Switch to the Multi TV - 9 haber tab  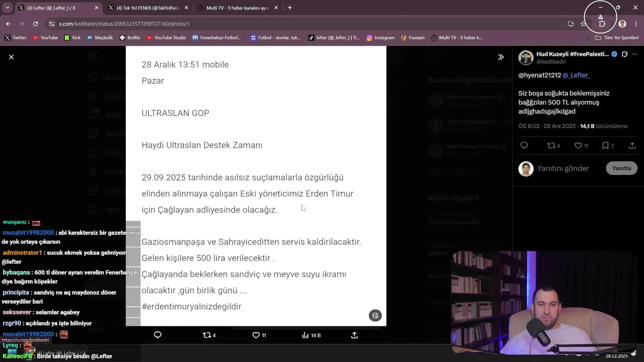click(237, 8)
